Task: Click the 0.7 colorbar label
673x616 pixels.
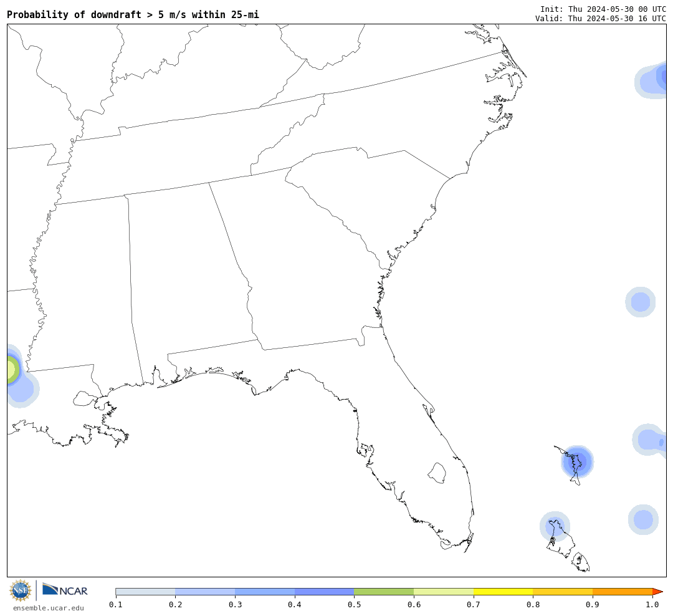Action: click(x=474, y=605)
